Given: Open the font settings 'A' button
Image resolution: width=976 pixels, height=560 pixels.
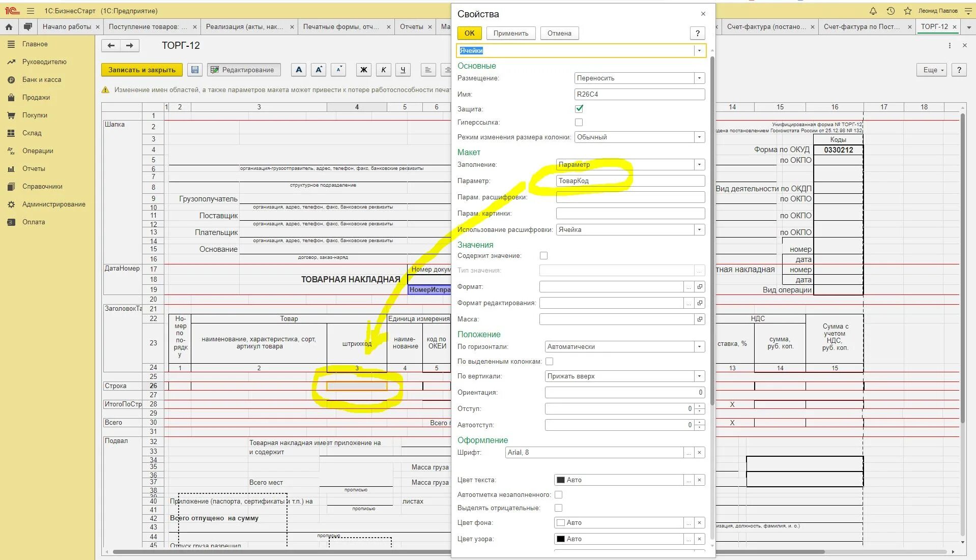Looking at the screenshot, I should (299, 70).
